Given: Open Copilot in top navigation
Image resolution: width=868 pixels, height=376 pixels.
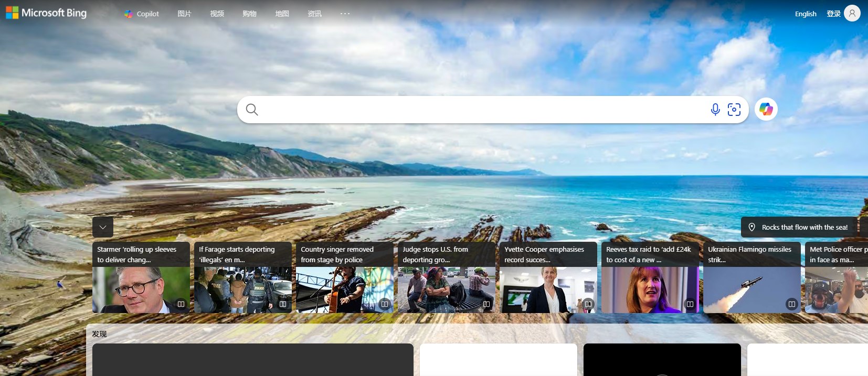Looking at the screenshot, I should coord(142,14).
